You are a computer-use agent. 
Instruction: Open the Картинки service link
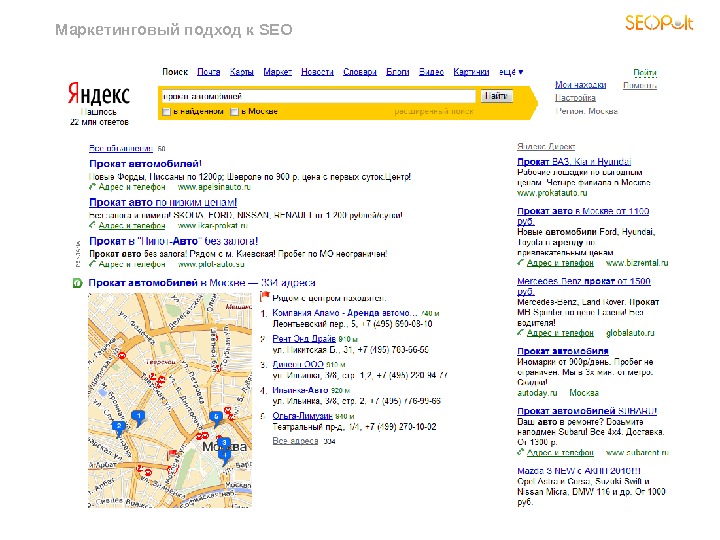471,72
